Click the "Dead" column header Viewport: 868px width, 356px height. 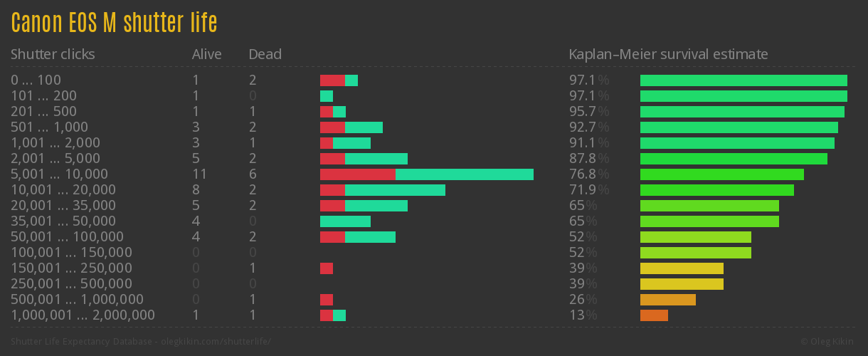click(x=265, y=54)
